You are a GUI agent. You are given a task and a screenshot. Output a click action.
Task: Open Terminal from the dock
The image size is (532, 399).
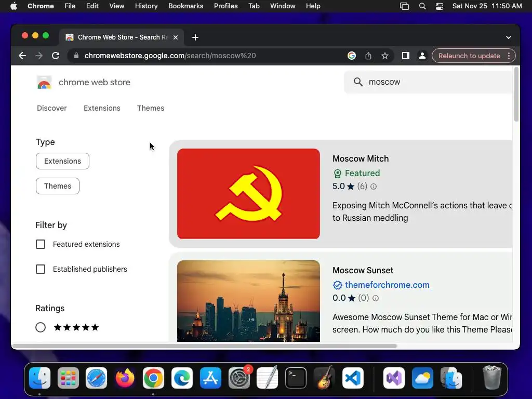(296, 378)
